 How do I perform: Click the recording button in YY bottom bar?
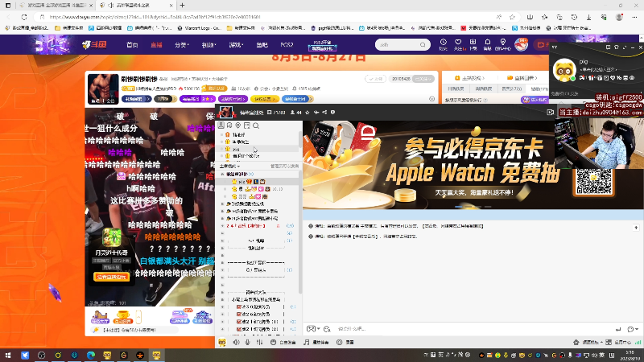click(x=345, y=342)
